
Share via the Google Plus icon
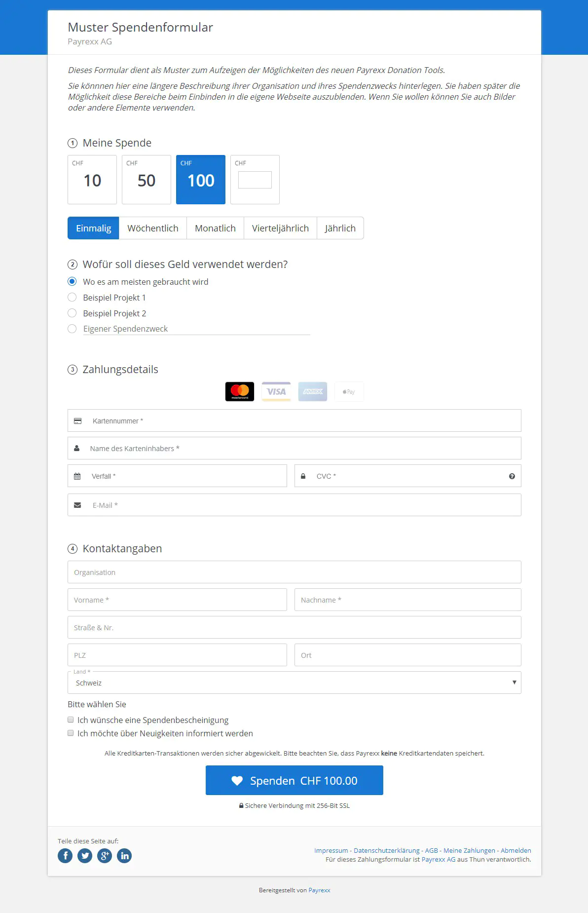pyautogui.click(x=105, y=856)
